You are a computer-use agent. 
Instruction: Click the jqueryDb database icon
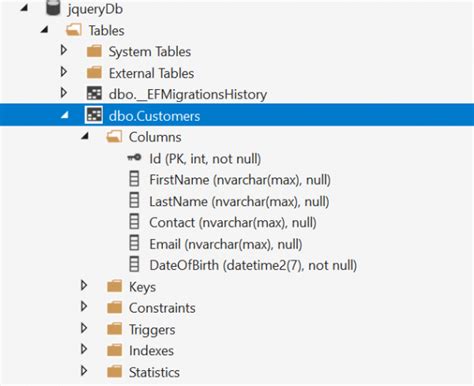click(53, 8)
